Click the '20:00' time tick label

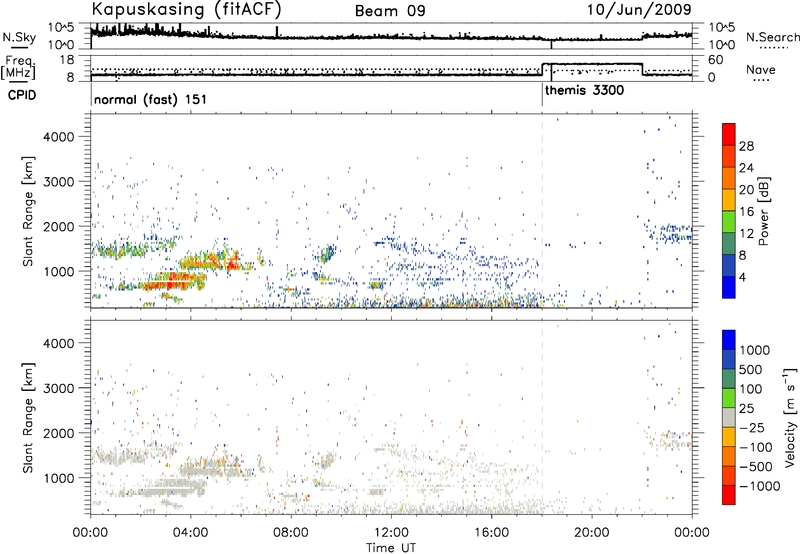click(x=591, y=533)
